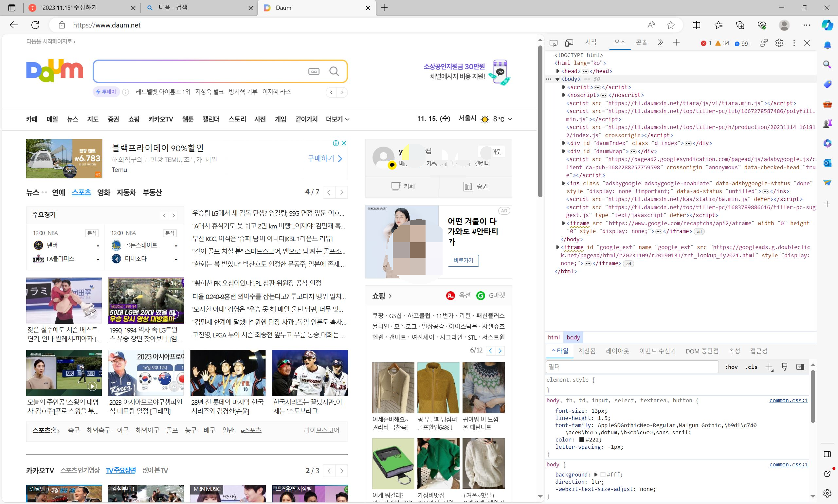
Task: Open tab actions menu icon at top-left
Action: click(11, 8)
